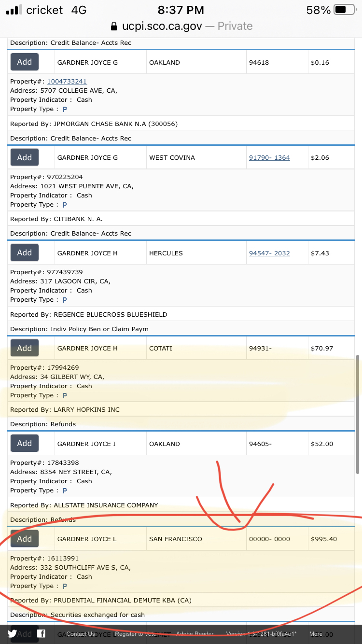
Task: Select 'Address: 332 SOUTHCLIFF AVE S, CA,' text
Action: [70, 568]
